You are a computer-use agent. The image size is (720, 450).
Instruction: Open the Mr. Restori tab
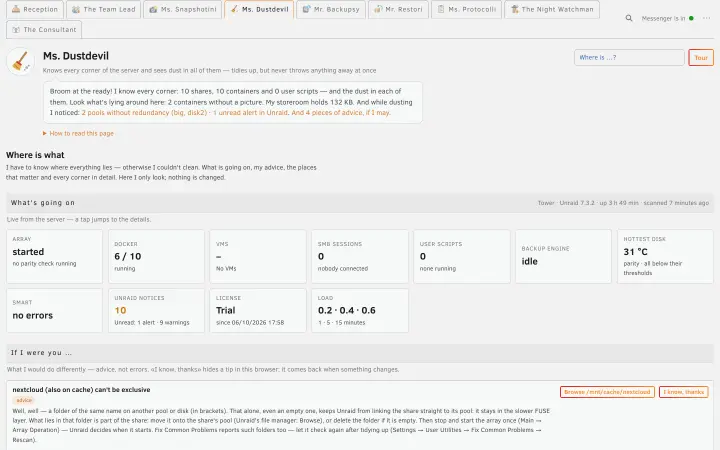[x=398, y=9]
